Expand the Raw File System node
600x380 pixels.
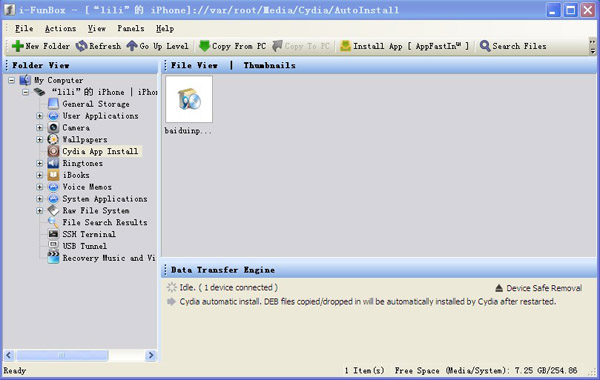[x=40, y=210]
